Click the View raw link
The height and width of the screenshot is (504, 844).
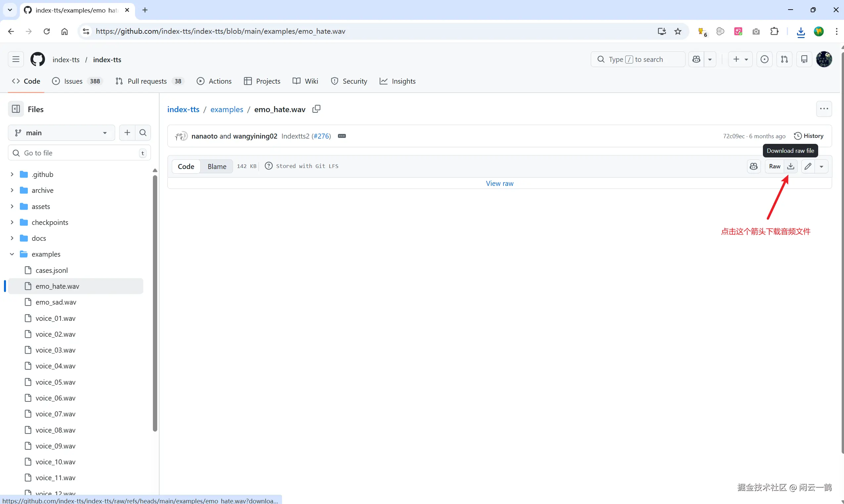coord(499,184)
